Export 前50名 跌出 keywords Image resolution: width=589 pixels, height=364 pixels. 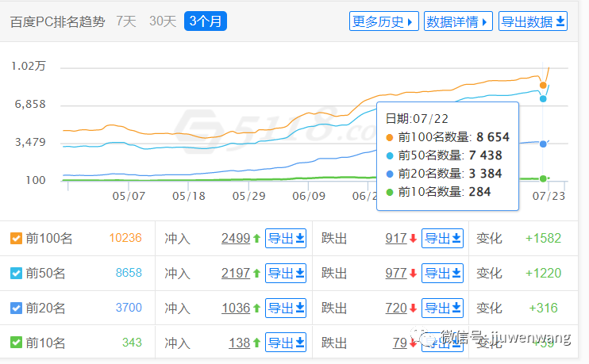pos(442,273)
